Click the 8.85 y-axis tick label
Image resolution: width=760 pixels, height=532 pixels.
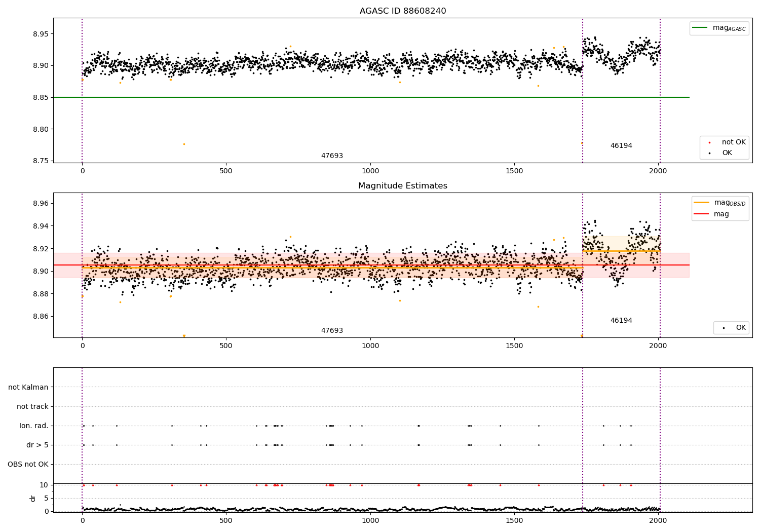tap(41, 97)
